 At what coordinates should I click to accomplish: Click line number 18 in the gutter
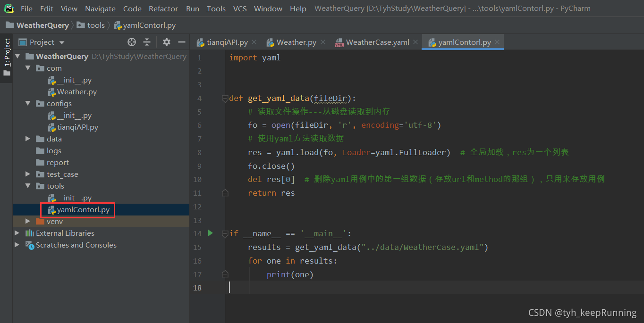point(197,287)
